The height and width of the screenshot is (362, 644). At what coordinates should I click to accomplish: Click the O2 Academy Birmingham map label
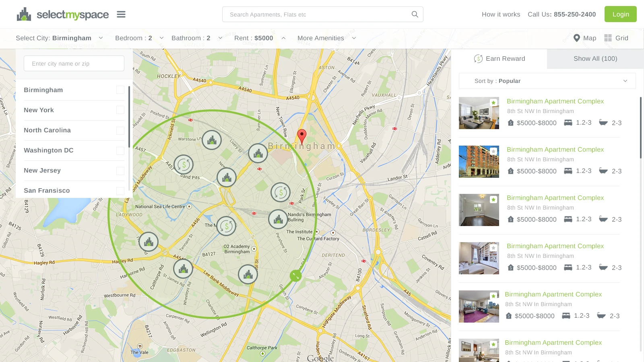point(237,249)
